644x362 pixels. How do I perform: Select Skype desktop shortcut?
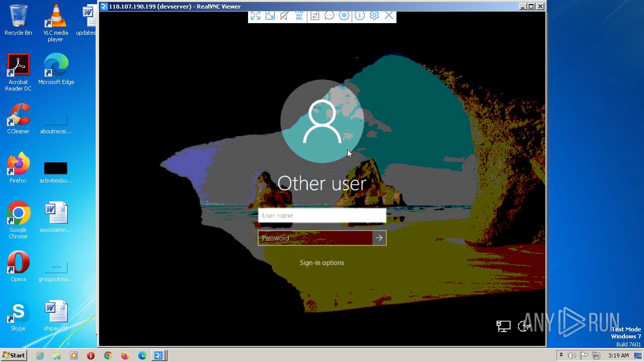pos(18,316)
